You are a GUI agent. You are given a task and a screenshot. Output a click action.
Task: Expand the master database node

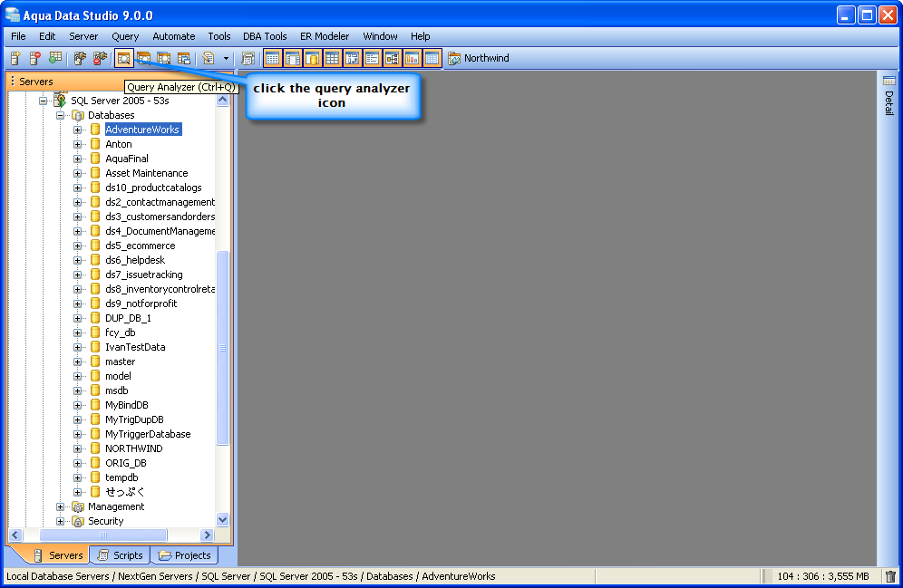pyautogui.click(x=77, y=361)
